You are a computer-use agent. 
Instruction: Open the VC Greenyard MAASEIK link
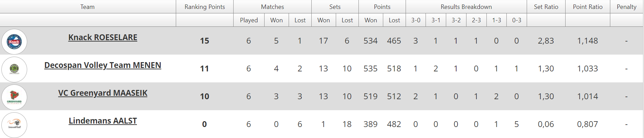click(x=103, y=93)
